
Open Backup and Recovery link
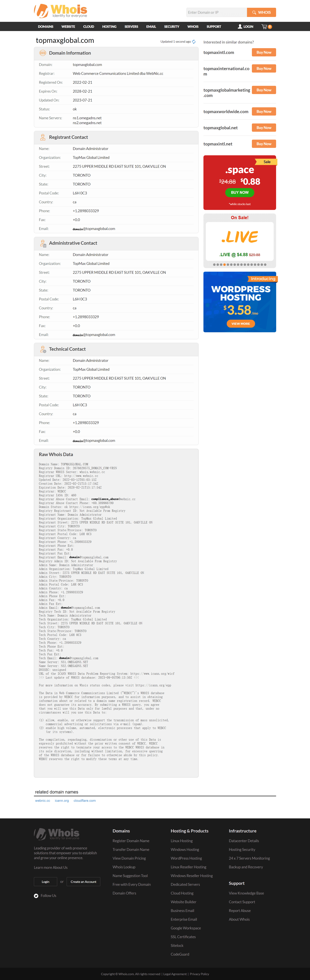coord(246,867)
